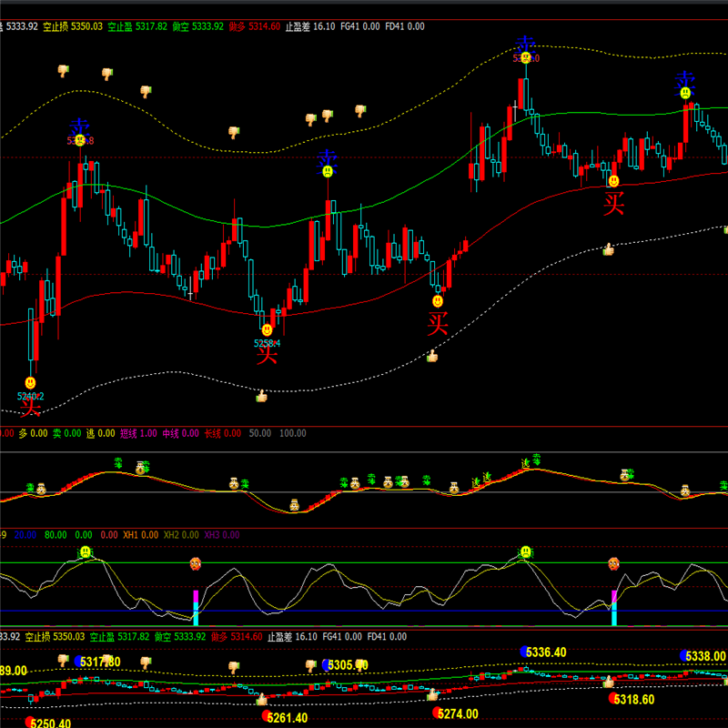Screen dimensions: 728x728
Task: Click the sad-face sell marker at 172 peak labelled .8
Action: click(80, 140)
